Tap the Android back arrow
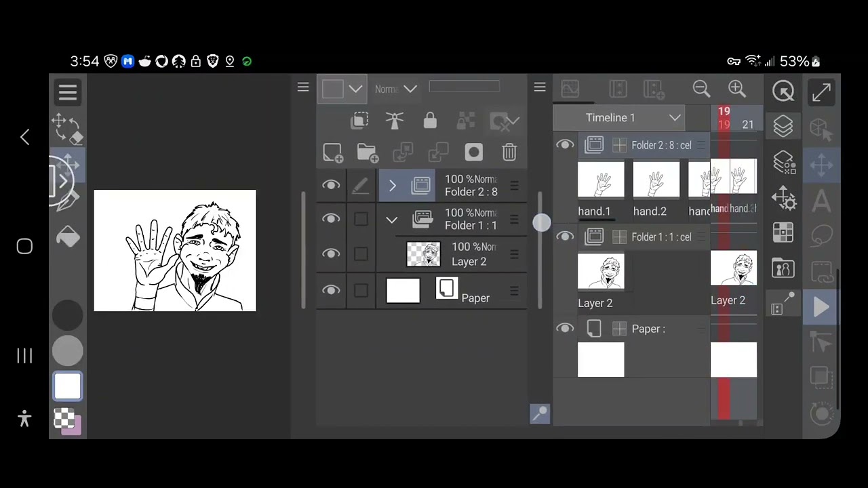868x488 pixels. tap(24, 138)
